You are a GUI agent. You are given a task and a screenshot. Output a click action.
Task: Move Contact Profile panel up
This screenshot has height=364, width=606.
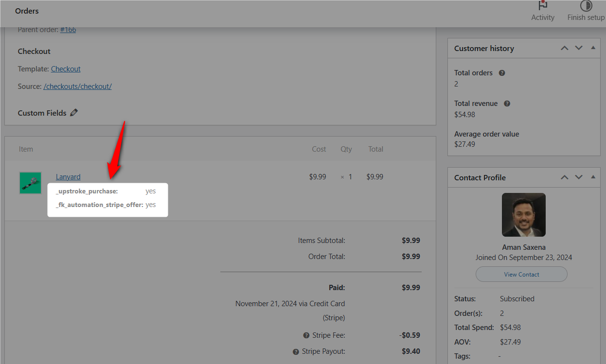coord(564,177)
